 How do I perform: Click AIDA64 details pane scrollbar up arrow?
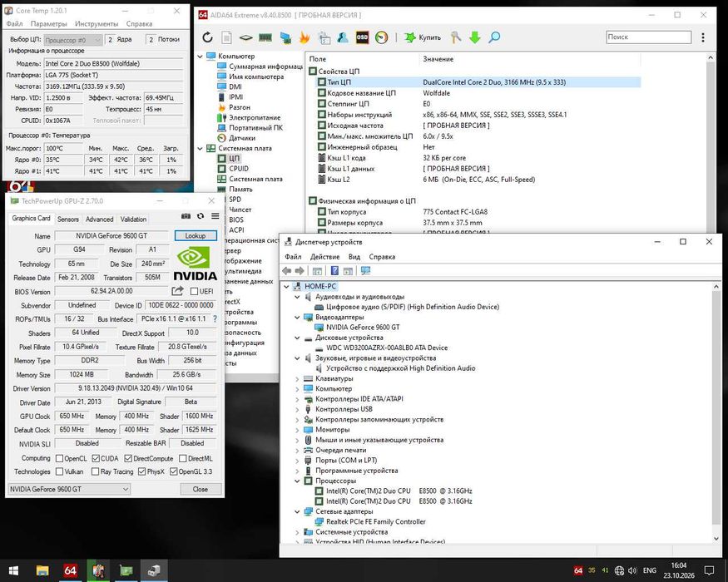(711, 58)
